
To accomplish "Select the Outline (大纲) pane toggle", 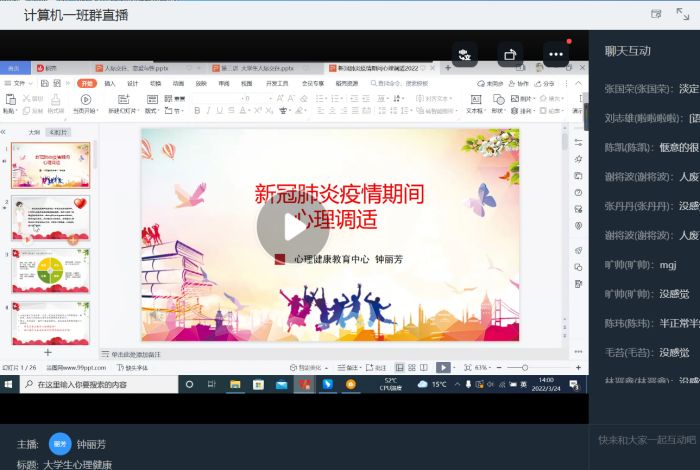I will coord(34,133).
